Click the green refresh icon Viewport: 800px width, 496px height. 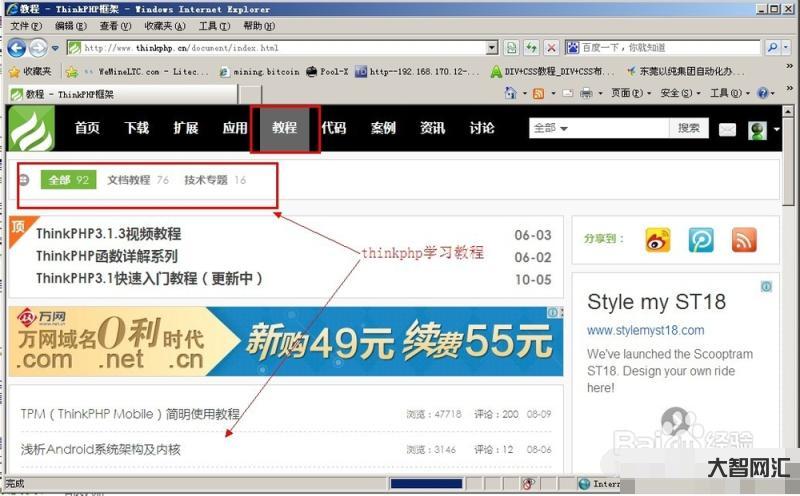pyautogui.click(x=531, y=48)
